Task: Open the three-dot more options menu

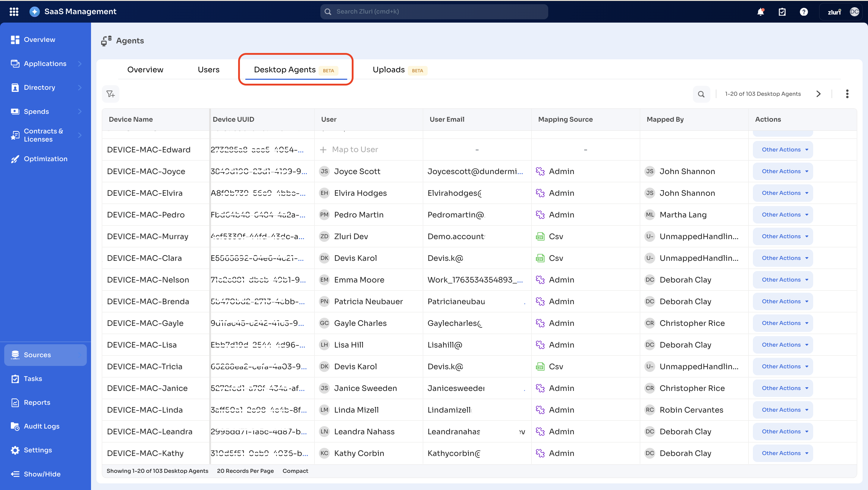Action: [847, 94]
